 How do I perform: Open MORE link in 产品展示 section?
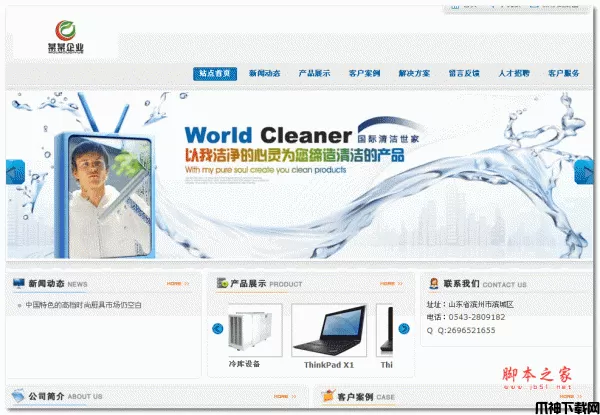point(391,284)
